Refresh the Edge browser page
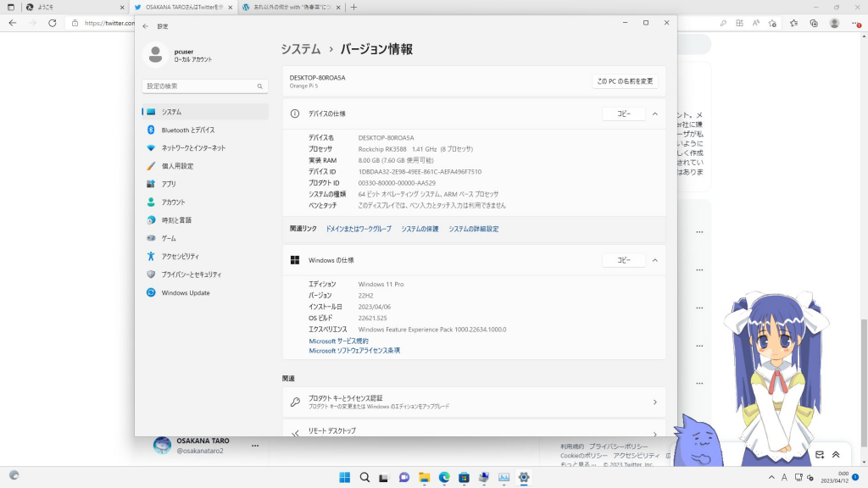868x488 pixels. point(52,23)
